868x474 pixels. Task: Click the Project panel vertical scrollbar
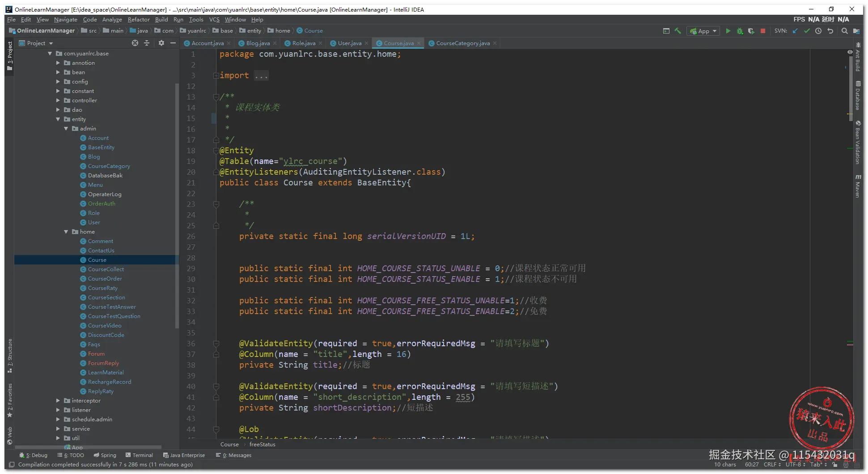177,206
